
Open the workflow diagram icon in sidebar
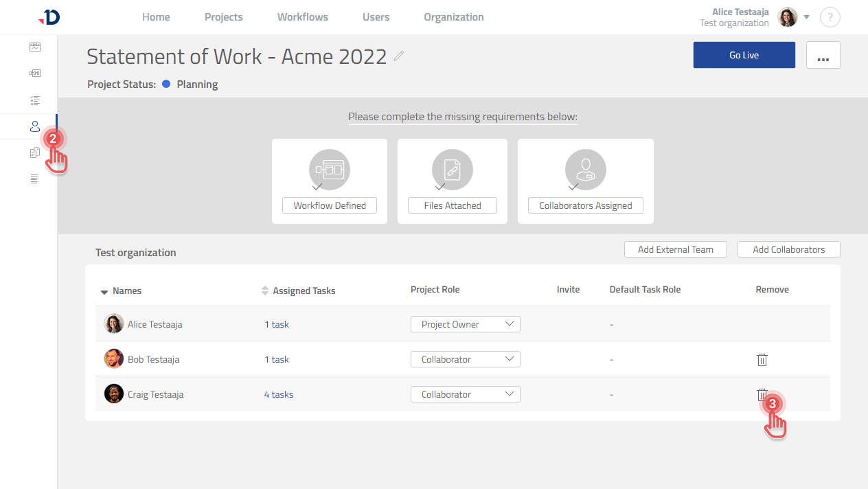(x=35, y=73)
